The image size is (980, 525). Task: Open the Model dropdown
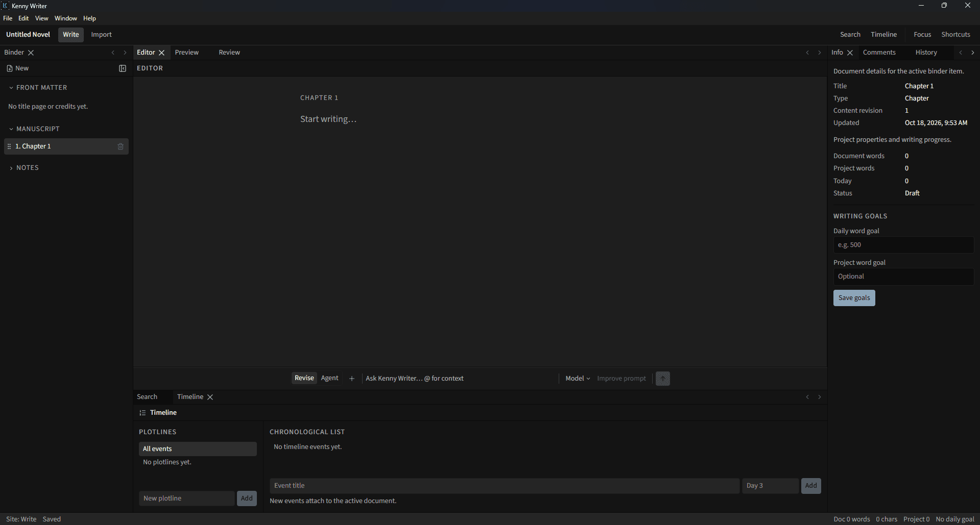click(x=578, y=379)
